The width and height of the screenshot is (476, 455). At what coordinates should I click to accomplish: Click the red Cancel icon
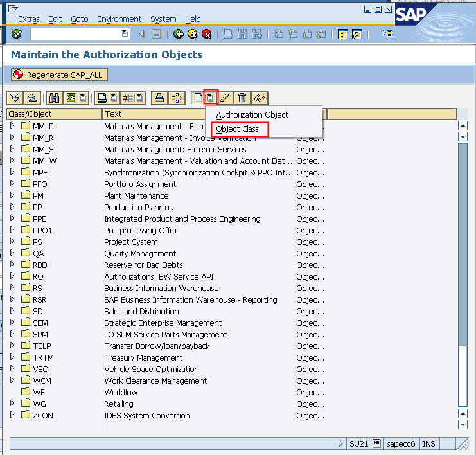click(x=207, y=33)
